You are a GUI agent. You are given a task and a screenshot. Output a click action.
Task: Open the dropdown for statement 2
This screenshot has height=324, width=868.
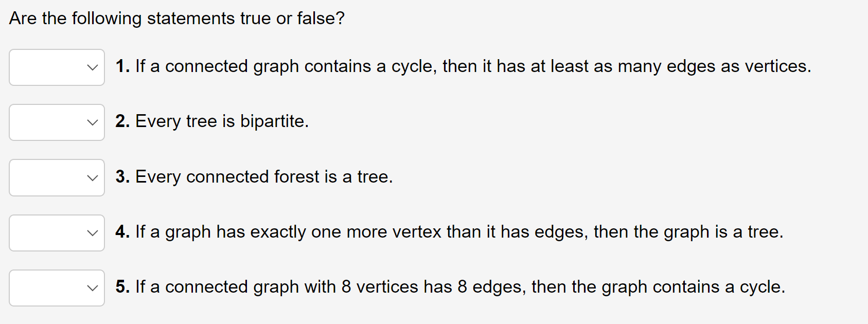(57, 122)
